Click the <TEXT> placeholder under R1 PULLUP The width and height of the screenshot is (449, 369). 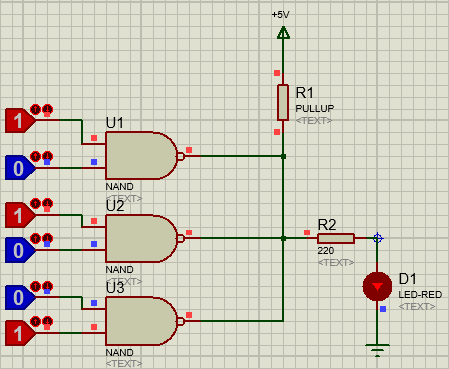314,120
